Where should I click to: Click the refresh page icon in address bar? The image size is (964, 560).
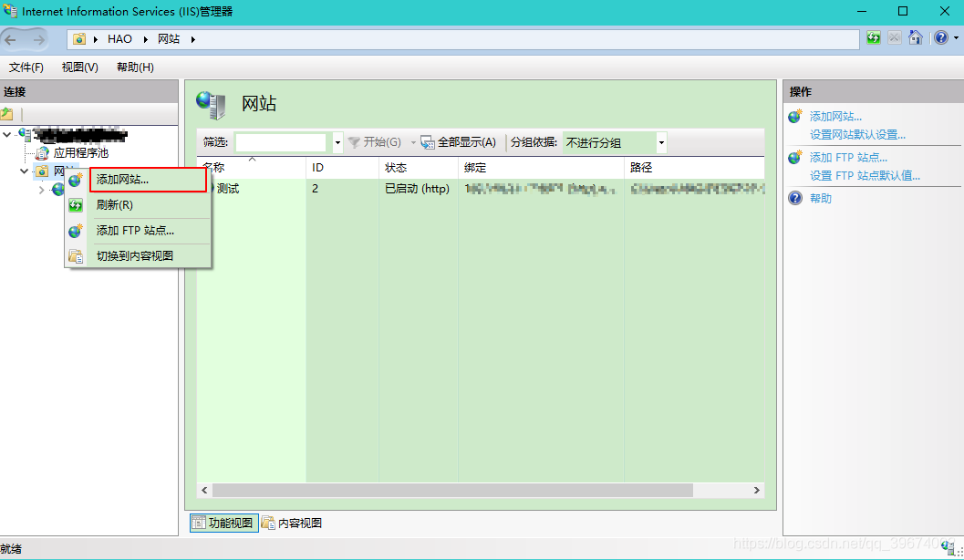click(874, 38)
